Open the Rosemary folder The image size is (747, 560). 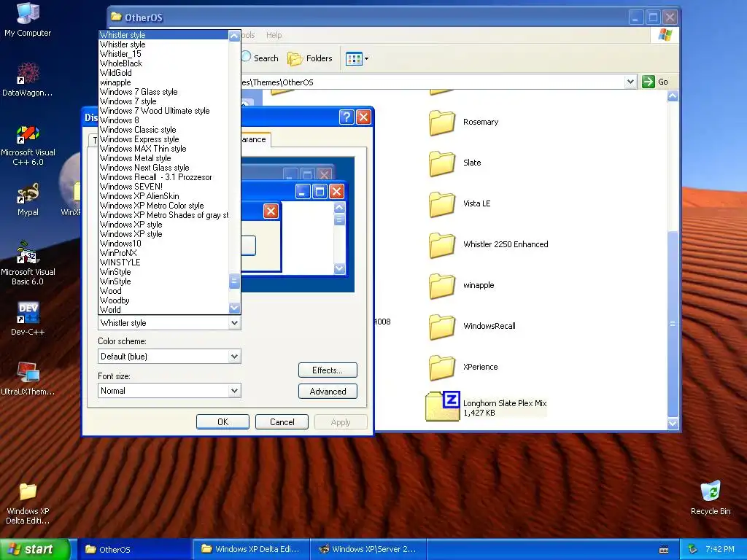pyautogui.click(x=463, y=122)
